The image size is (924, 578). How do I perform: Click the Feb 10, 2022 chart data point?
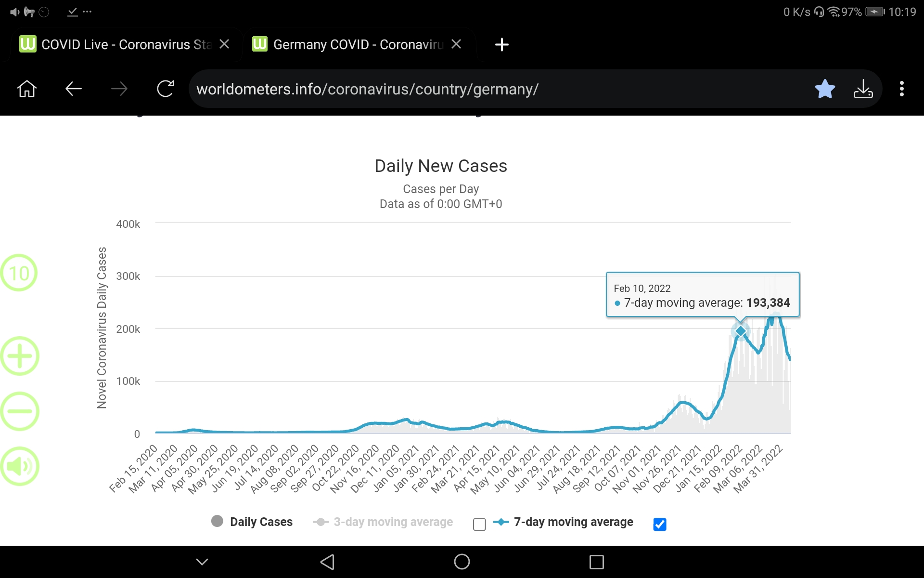pyautogui.click(x=741, y=331)
